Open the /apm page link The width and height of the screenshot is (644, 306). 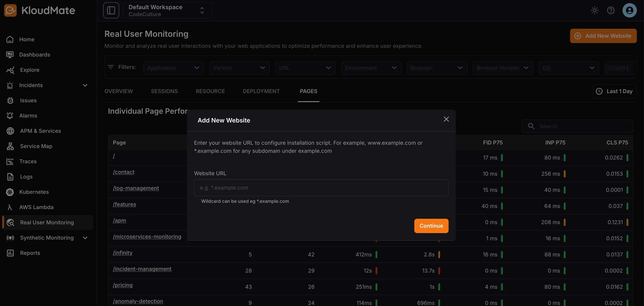(119, 221)
